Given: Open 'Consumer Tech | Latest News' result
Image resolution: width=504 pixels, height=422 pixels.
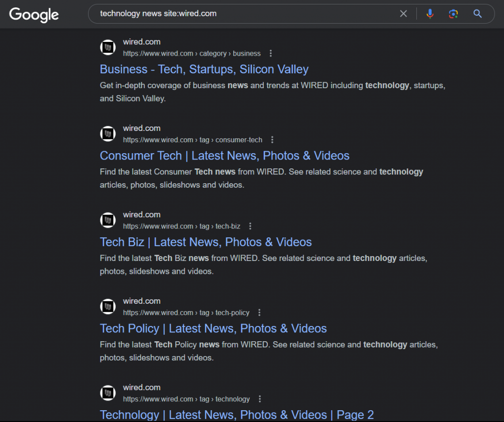Looking at the screenshot, I should (224, 156).
